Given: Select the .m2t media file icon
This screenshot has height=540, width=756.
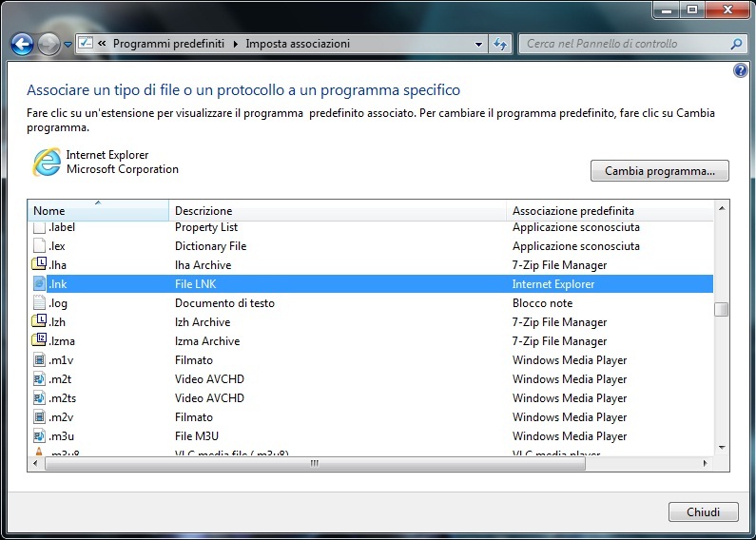Looking at the screenshot, I should pos(39,379).
